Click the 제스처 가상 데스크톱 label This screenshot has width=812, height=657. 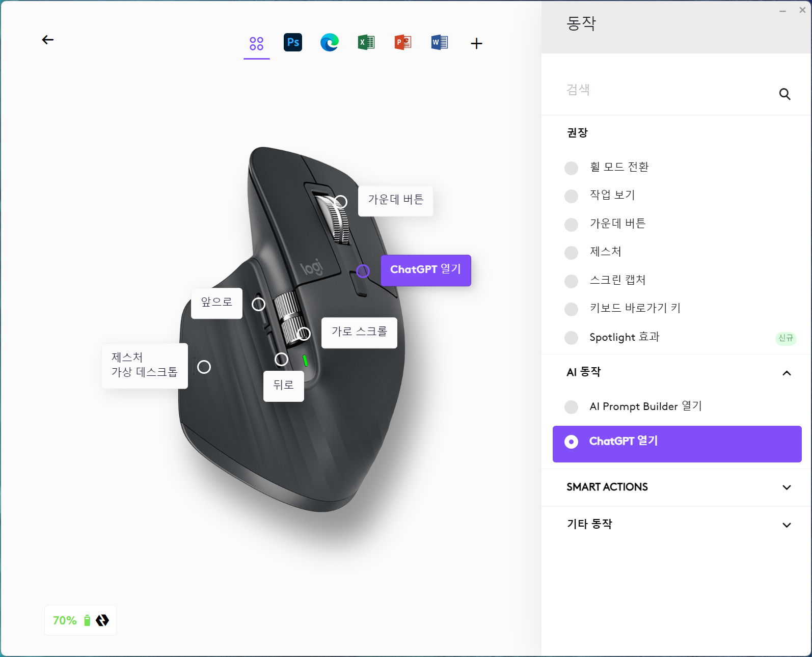pyautogui.click(x=145, y=366)
